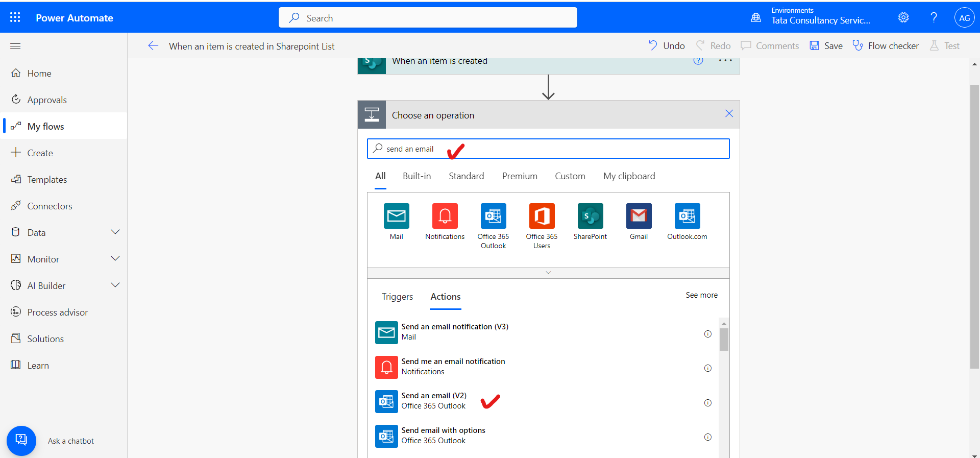Open the app launcher waffle icon

pos(15,17)
